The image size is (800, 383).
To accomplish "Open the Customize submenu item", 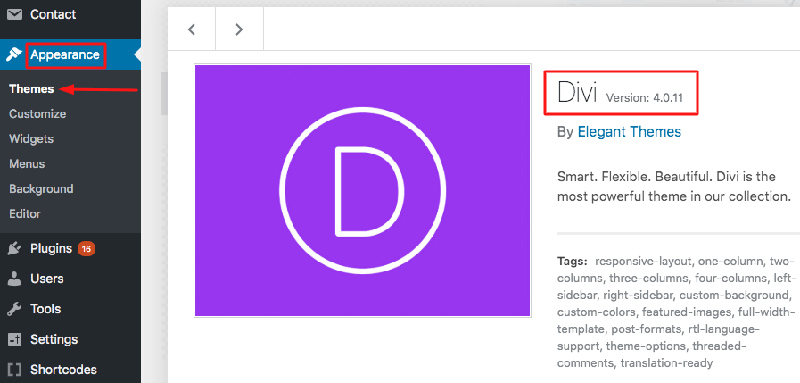I will 37,114.
